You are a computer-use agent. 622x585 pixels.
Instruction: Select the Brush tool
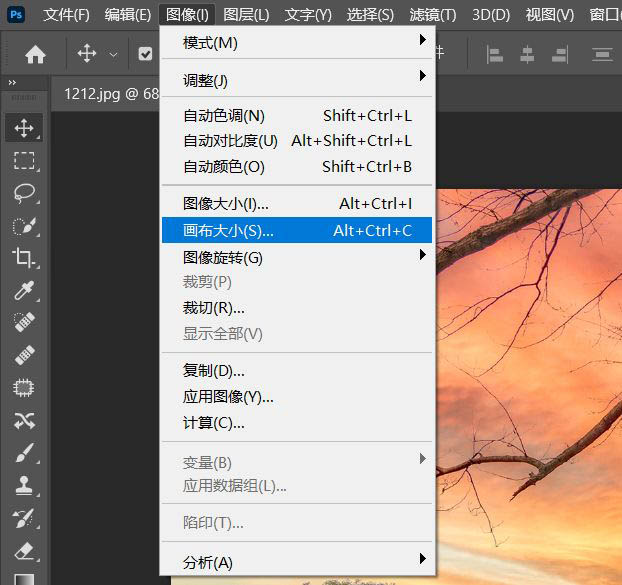coord(25,453)
